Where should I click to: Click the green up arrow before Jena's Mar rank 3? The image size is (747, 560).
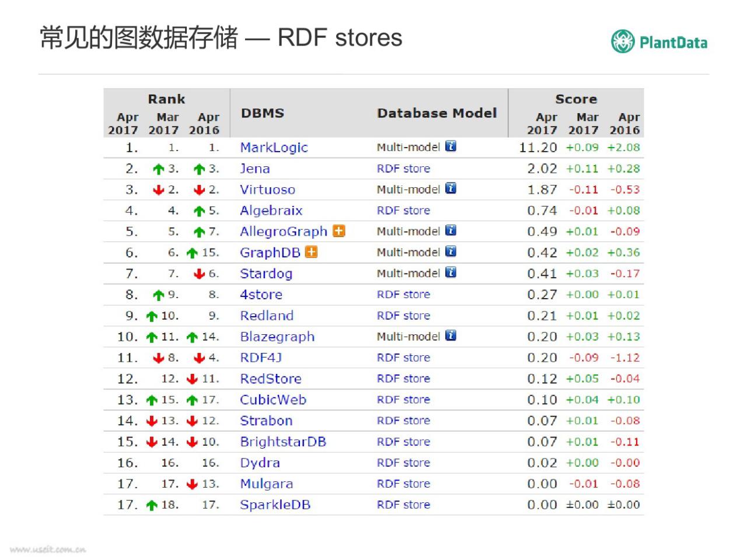tap(158, 169)
